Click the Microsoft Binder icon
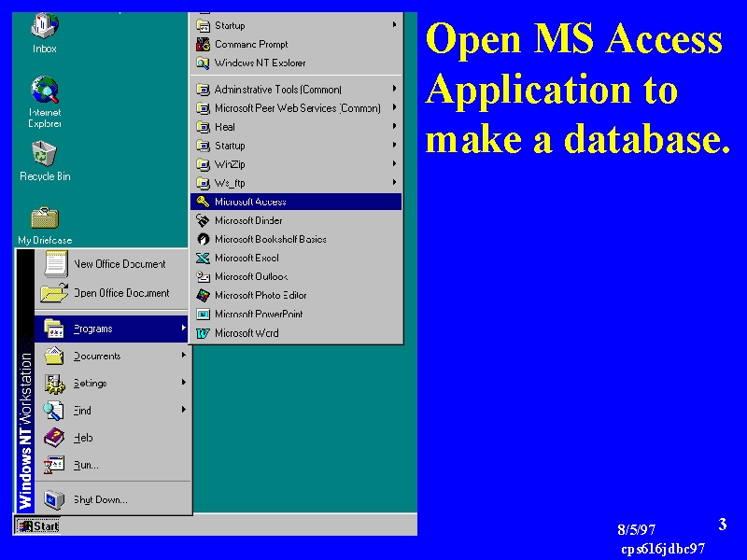The height and width of the screenshot is (560, 747). pos(203,220)
